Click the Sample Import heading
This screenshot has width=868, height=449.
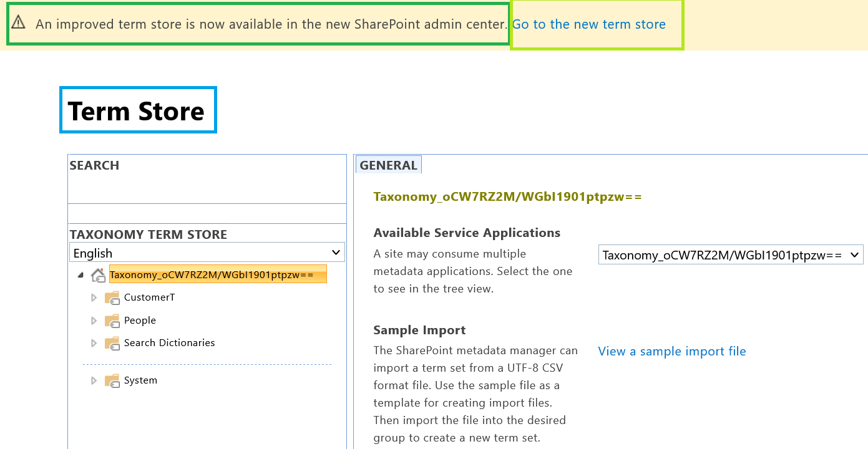click(419, 330)
